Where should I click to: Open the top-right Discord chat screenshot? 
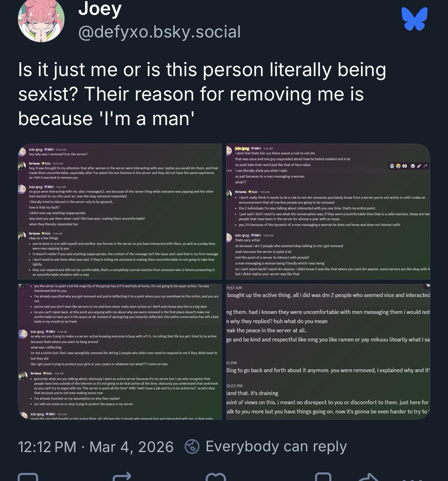pyautogui.click(x=328, y=212)
